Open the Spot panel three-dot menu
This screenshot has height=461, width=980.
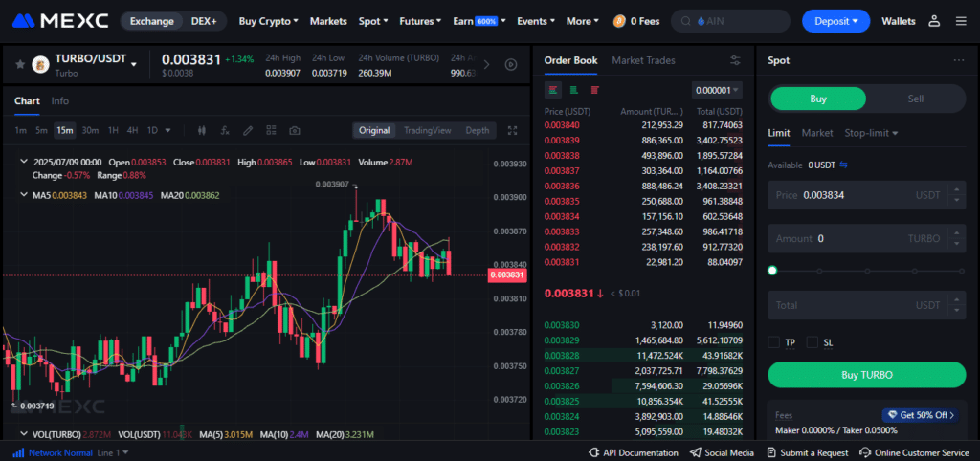point(959,60)
